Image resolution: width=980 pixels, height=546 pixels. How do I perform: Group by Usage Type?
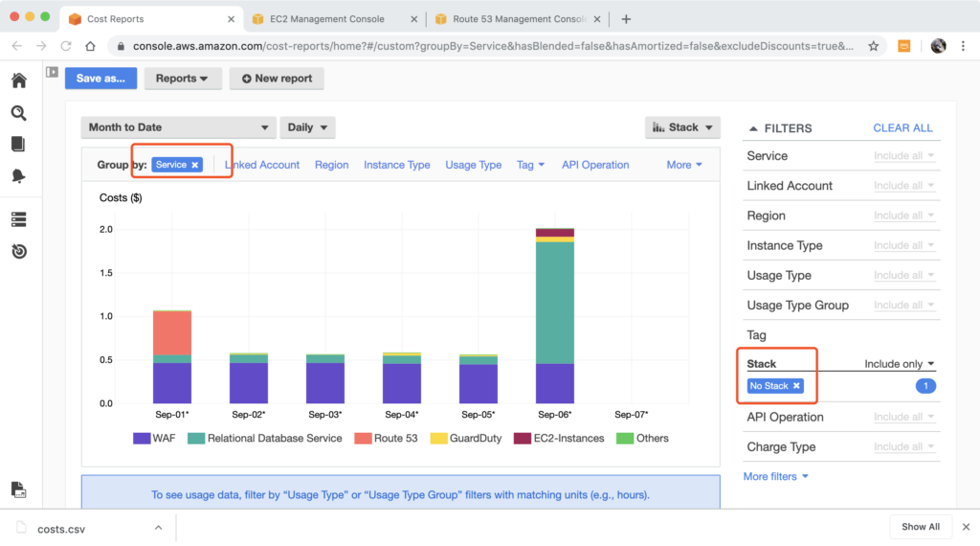pos(473,165)
